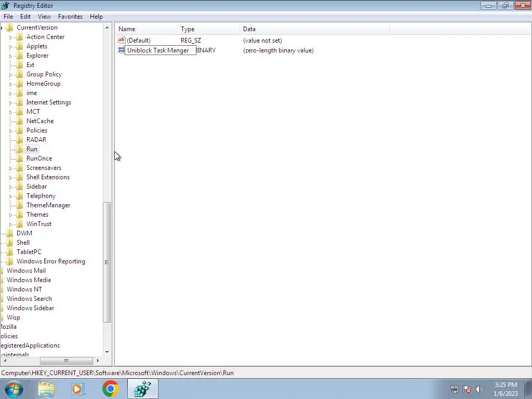Viewport: 532px width, 399px height.
Task: Open the Edit menu
Action: click(x=25, y=16)
